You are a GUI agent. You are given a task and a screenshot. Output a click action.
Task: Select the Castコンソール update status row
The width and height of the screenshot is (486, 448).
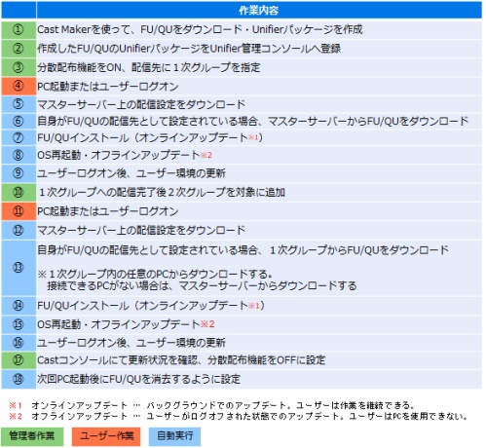pos(181,360)
